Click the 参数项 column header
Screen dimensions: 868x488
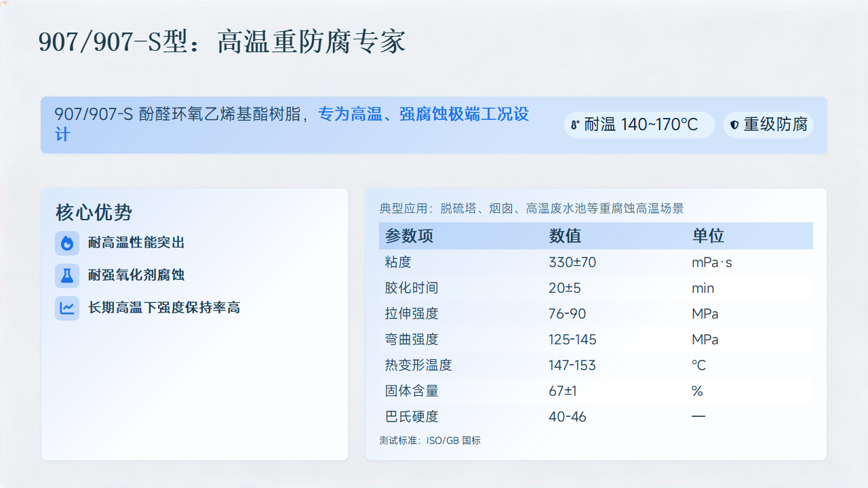click(x=409, y=236)
